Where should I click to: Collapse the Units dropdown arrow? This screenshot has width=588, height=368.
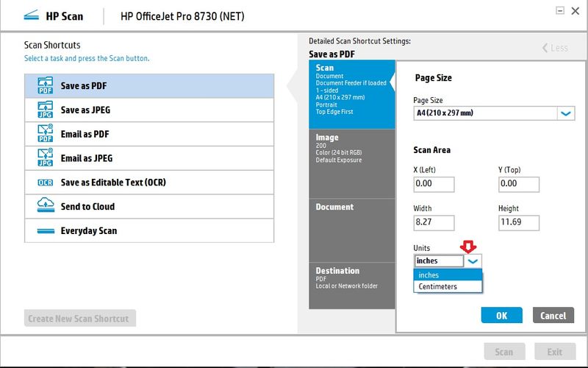coord(473,261)
